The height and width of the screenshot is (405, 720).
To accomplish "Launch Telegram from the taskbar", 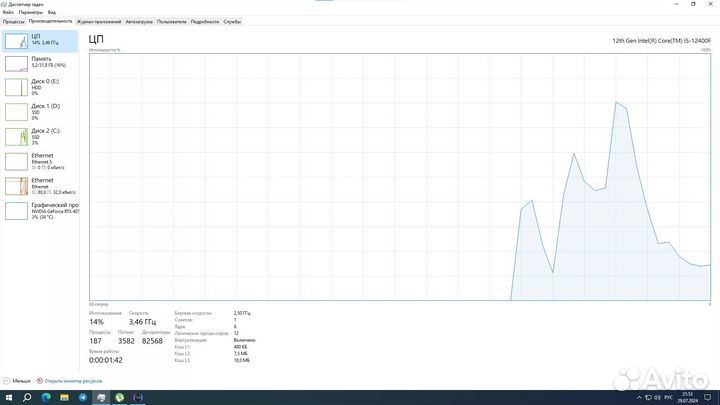I will (83, 397).
